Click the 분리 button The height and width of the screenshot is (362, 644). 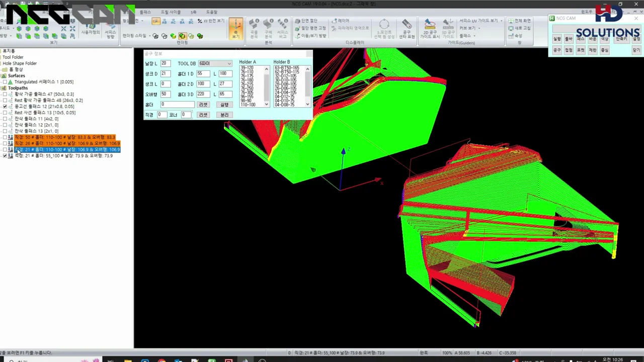224,115
